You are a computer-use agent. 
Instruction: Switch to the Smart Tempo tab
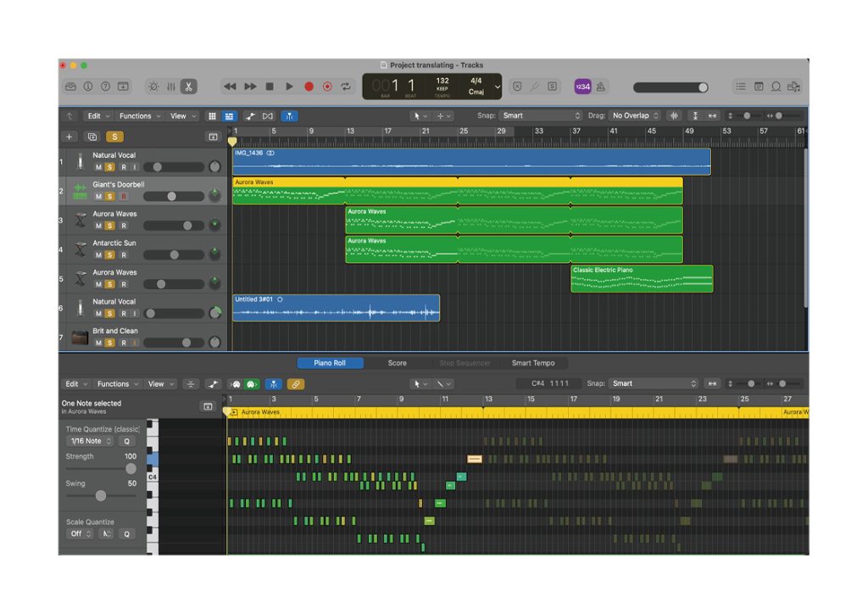tap(532, 363)
